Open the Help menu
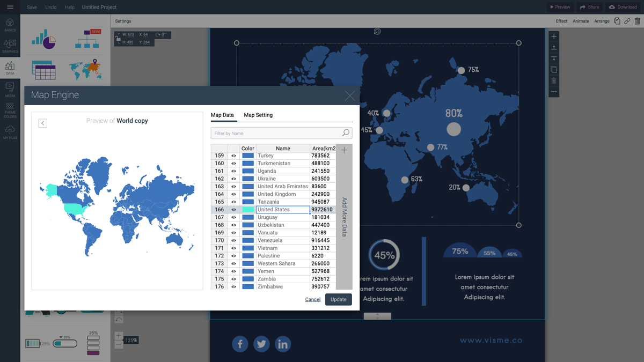The image size is (644, 362). (69, 7)
